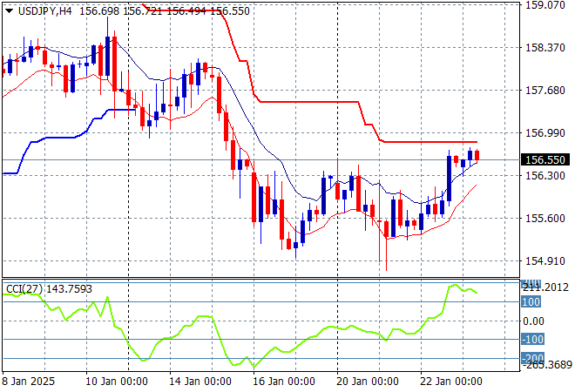This screenshot has height=392, width=575.
Task: Click the 20 Jan 00:00 time label
Action: 368,382
